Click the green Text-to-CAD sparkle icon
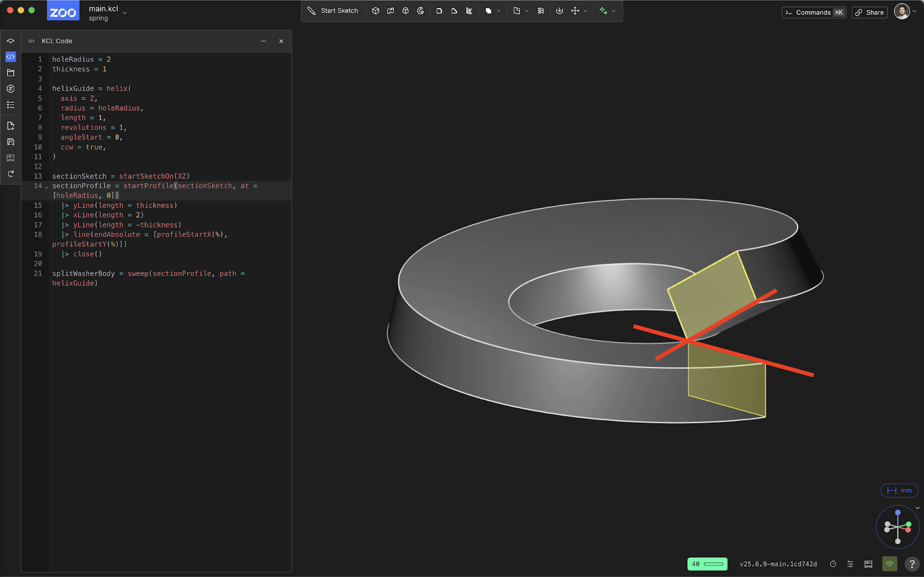This screenshot has height=577, width=924. tap(603, 11)
